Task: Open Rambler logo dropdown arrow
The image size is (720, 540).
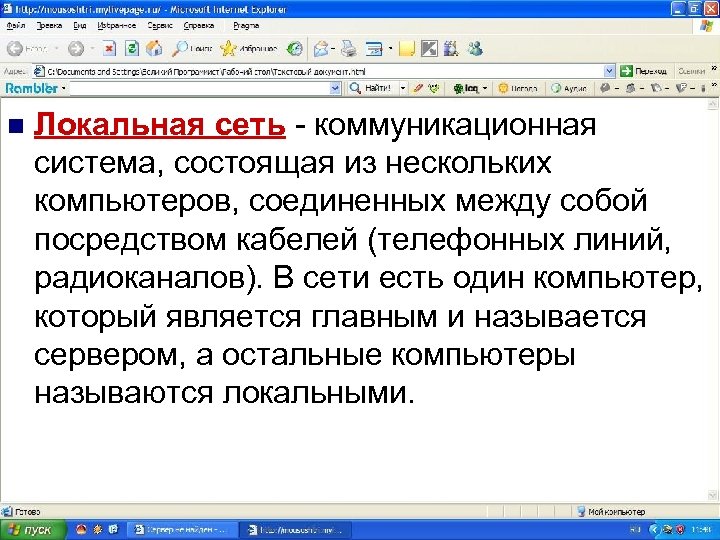Action: click(x=63, y=88)
